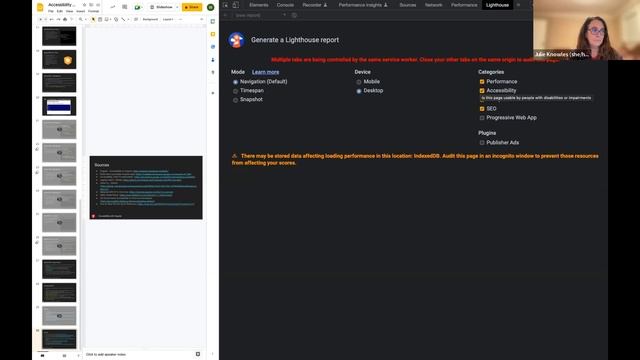Viewport: 640px width, 360px height.
Task: Open the zoom level dropdown arrow
Action: point(86,19)
